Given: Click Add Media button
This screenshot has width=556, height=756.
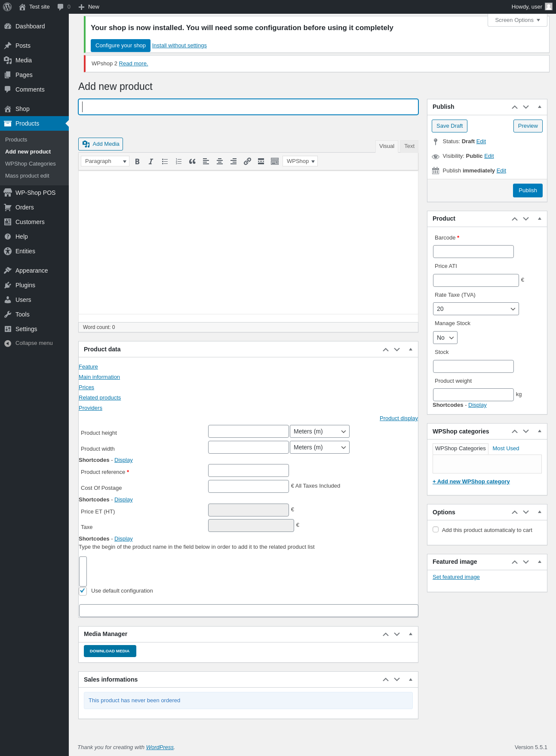Looking at the screenshot, I should [101, 144].
